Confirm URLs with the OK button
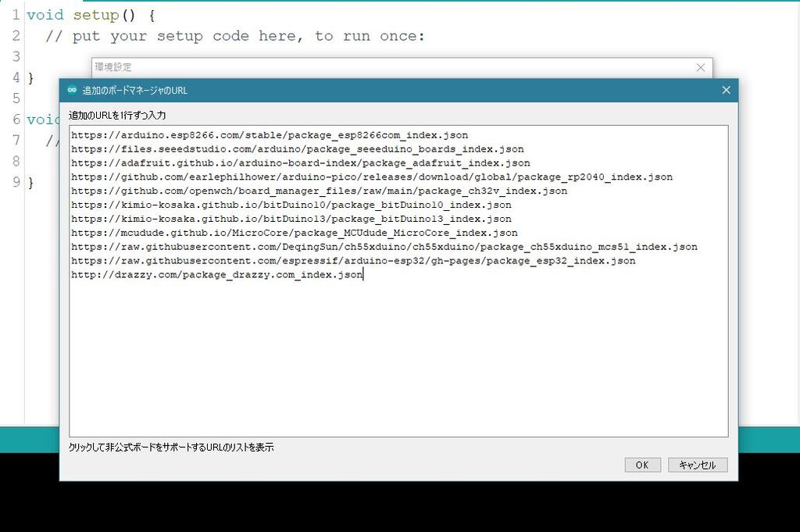Image resolution: width=800 pixels, height=532 pixels. pos(642,465)
